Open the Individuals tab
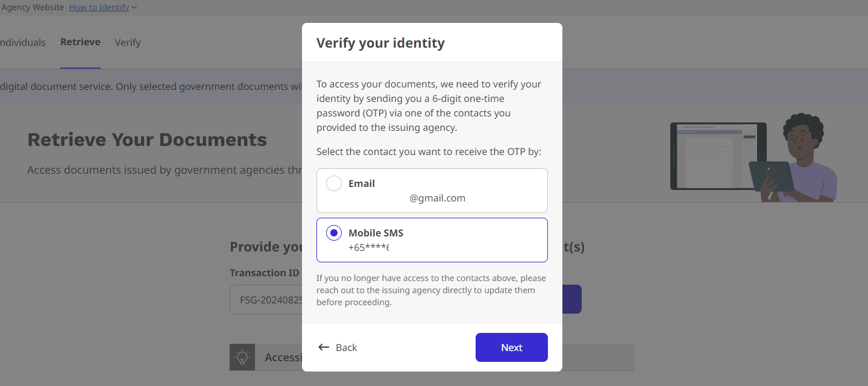Screen dimensions: 868x386 (22, 42)
